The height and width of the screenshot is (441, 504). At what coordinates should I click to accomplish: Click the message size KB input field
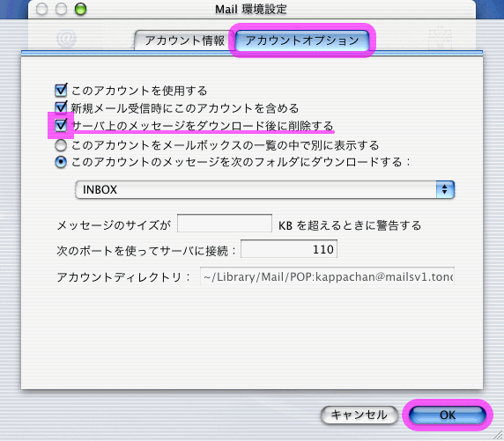225,224
